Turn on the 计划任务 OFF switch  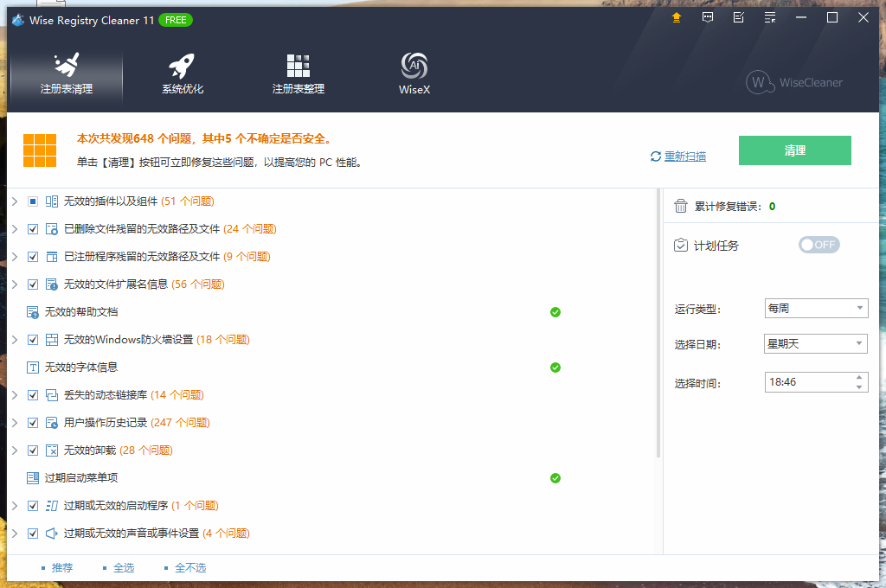[x=819, y=245]
